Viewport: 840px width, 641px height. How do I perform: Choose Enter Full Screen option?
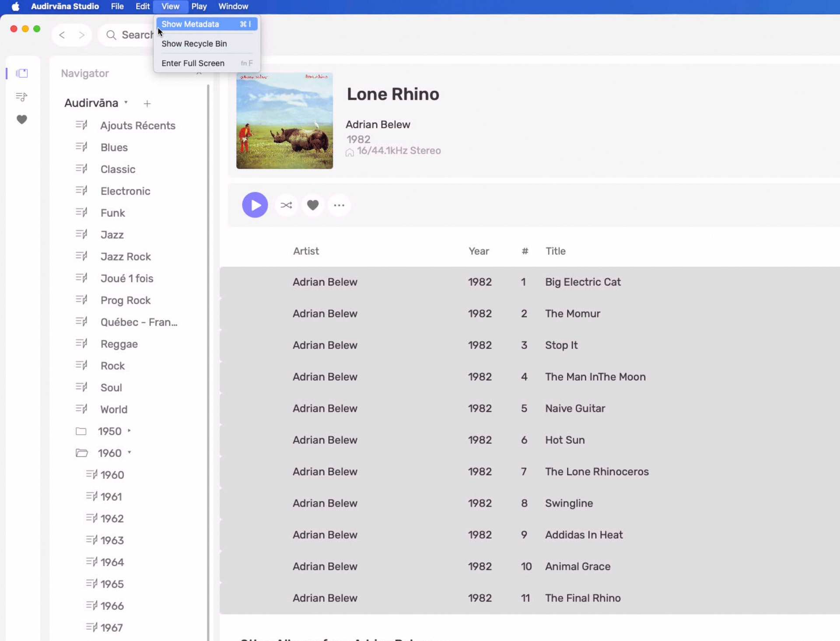click(x=193, y=63)
